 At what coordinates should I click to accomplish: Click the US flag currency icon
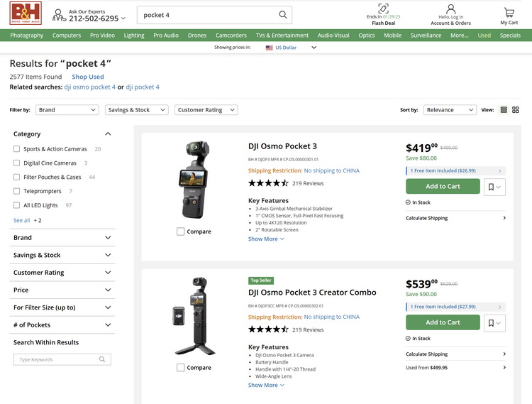pyautogui.click(x=269, y=48)
